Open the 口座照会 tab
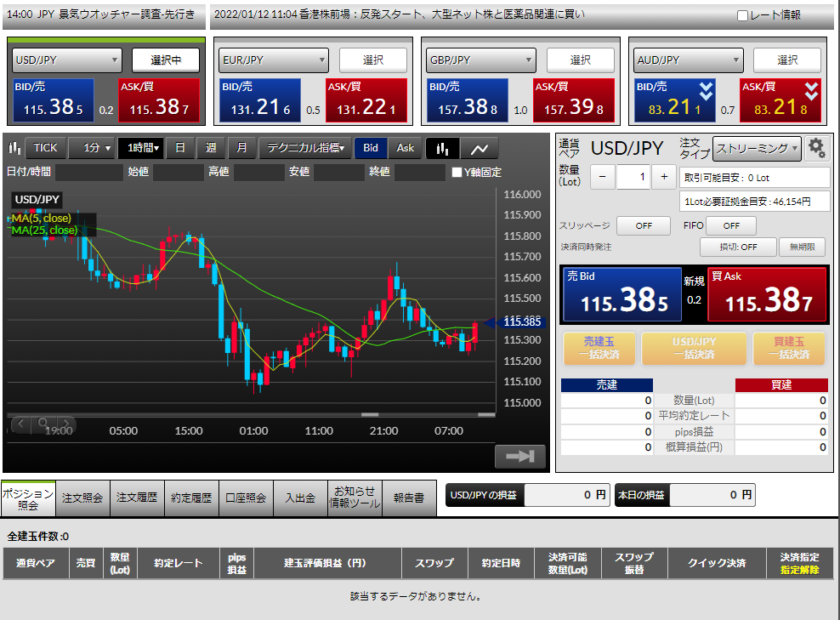Viewport: 840px width, 620px height. tap(247, 498)
